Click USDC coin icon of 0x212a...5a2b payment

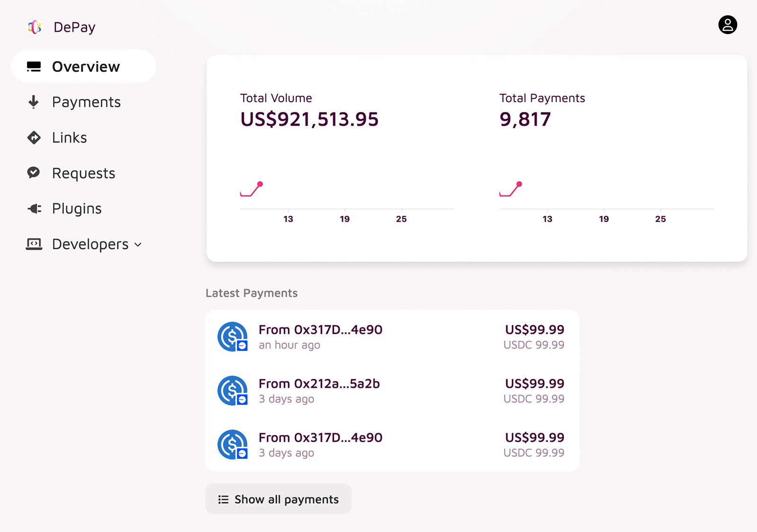232,391
